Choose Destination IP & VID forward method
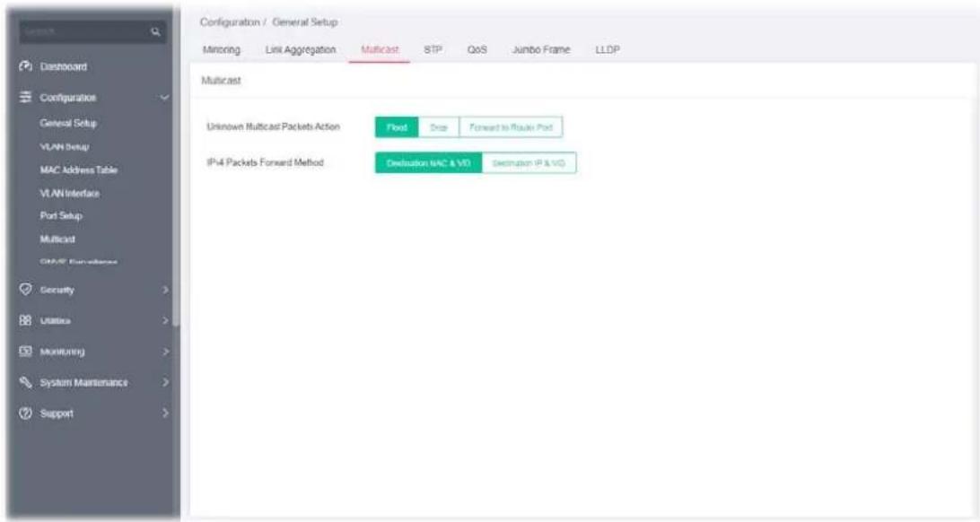The image size is (980, 522). (x=529, y=163)
